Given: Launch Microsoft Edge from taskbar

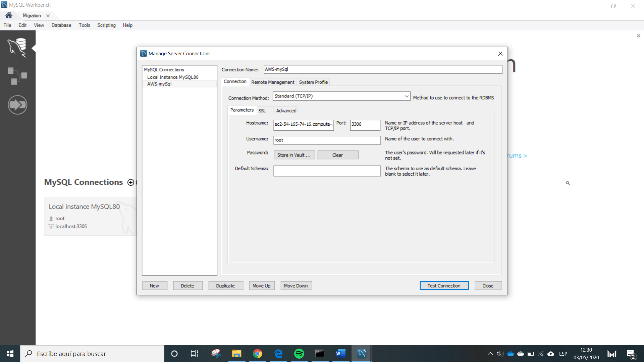Looking at the screenshot, I should point(278,354).
